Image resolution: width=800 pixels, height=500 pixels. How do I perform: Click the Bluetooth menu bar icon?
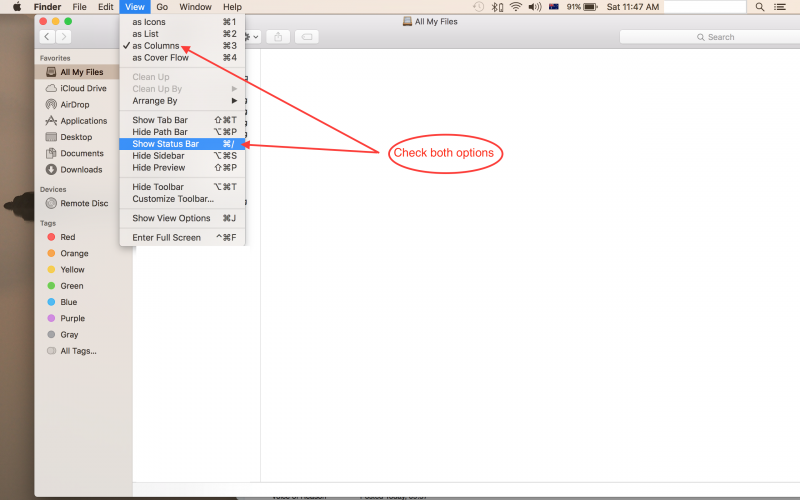(497, 7)
